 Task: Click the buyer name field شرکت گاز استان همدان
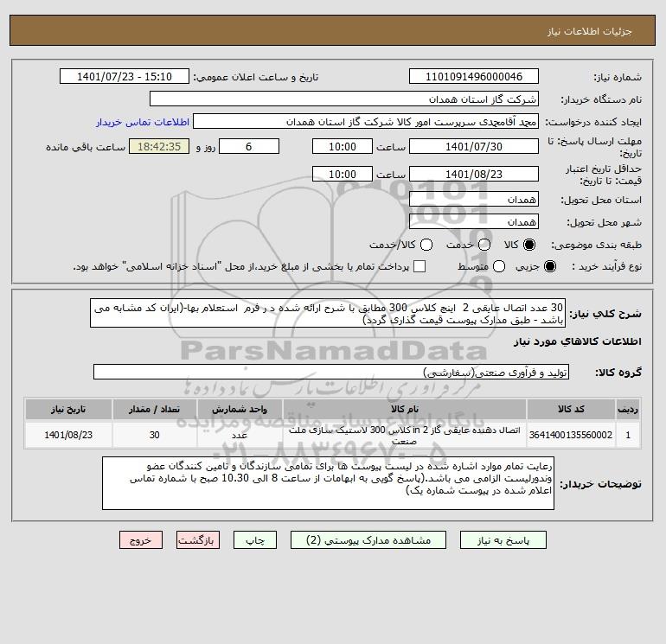pyautogui.click(x=344, y=99)
